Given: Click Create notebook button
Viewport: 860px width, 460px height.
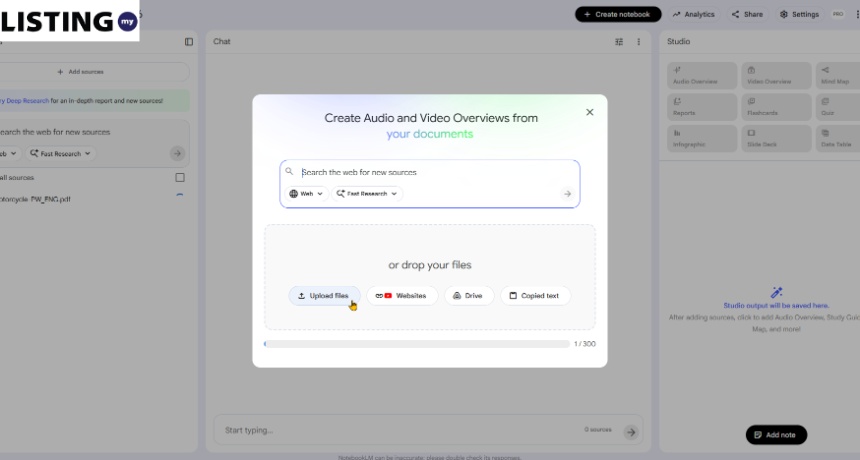Looking at the screenshot, I should click(x=618, y=14).
